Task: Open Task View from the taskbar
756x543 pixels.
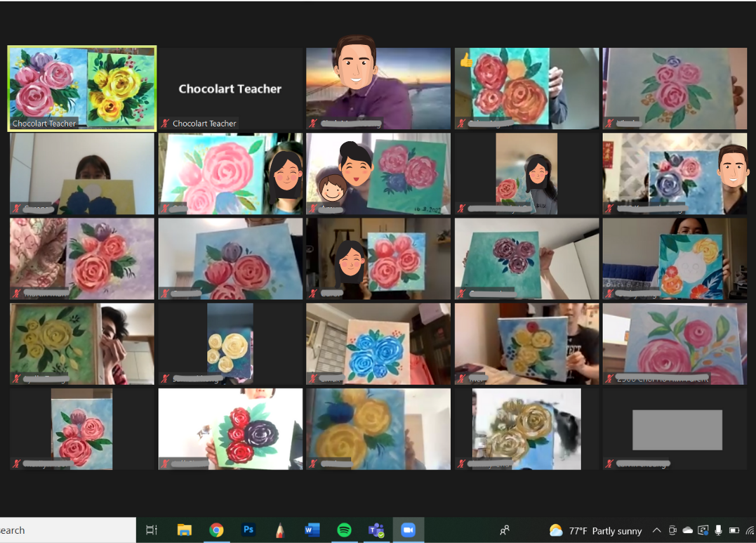Action: point(152,530)
